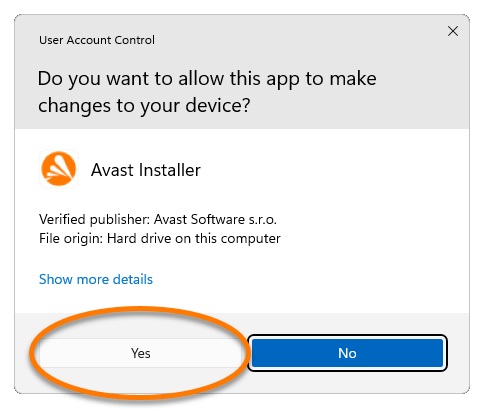Decline changes with the blue No button
The width and height of the screenshot is (482, 416).
point(347,353)
